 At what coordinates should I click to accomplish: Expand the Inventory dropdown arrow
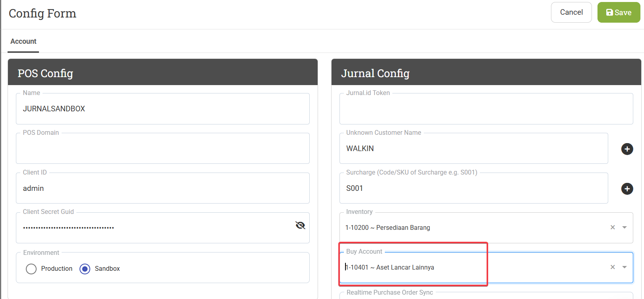[625, 227]
